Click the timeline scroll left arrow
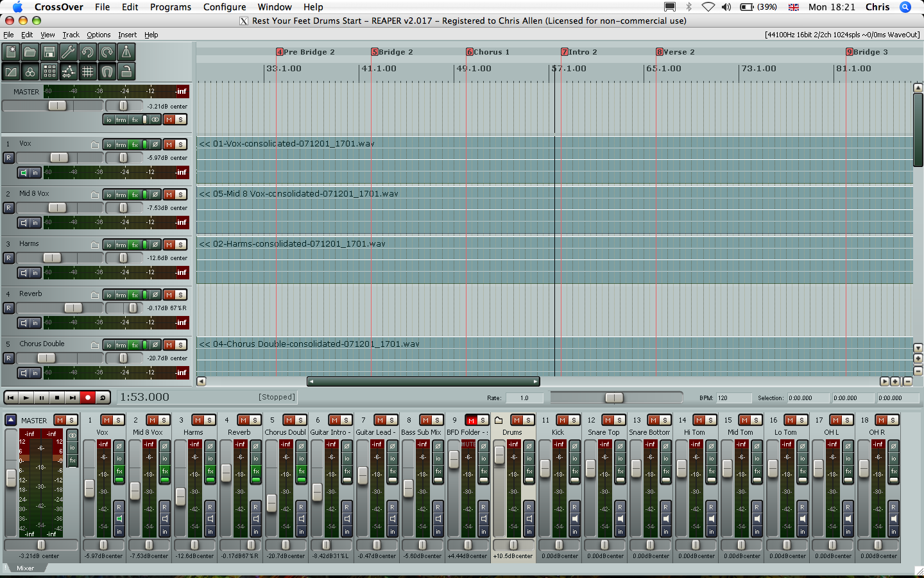Viewport: 924px width, 578px height. point(201,381)
